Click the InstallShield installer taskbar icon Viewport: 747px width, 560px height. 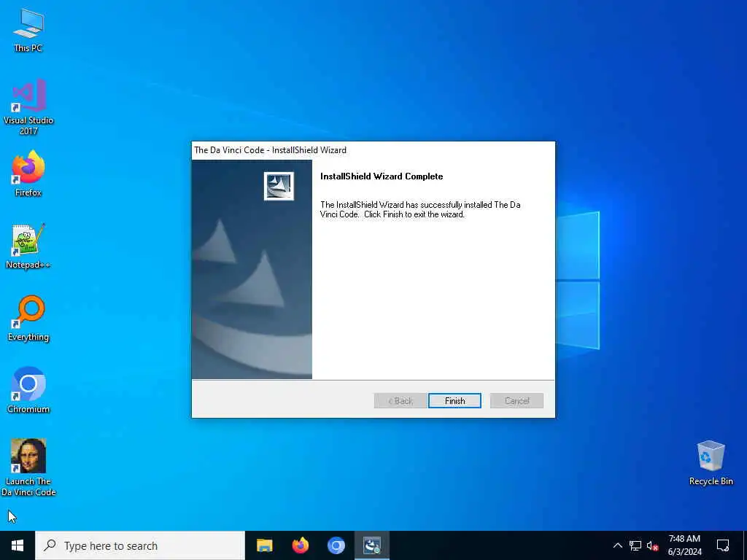[x=371, y=545]
